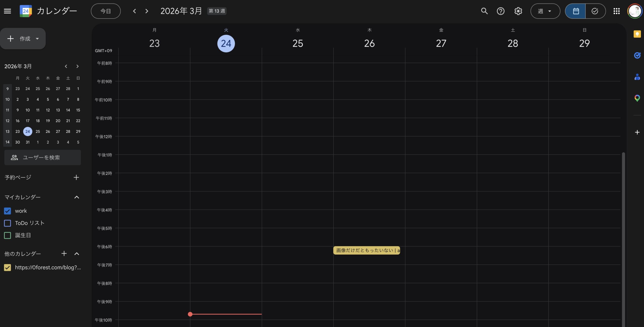Open Google Maps side panel icon
644x327 pixels.
[x=637, y=98]
